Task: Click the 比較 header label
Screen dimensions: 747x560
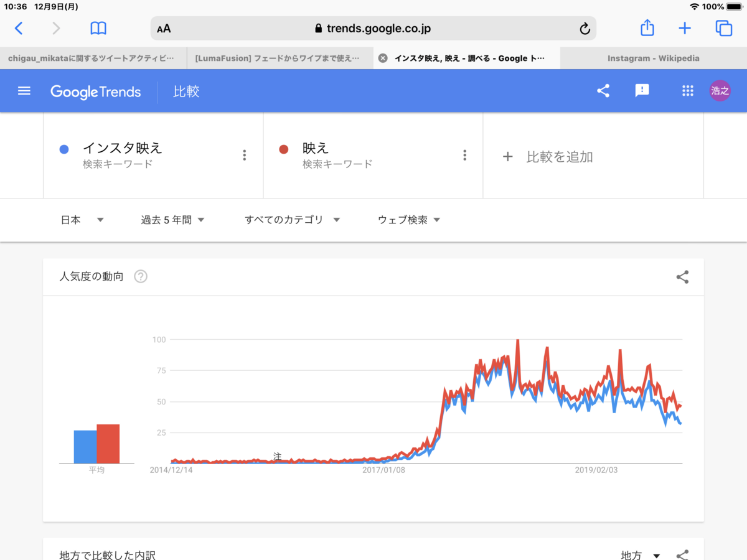Action: point(186,91)
